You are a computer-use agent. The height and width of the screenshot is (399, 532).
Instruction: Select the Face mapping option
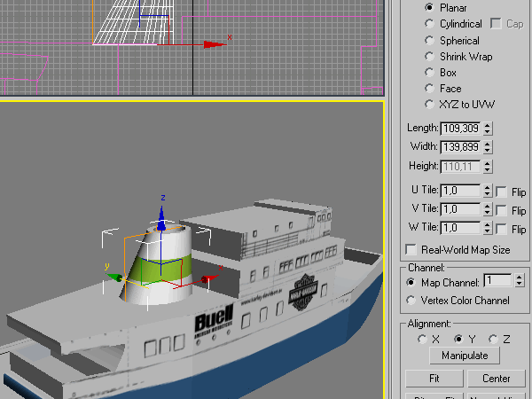[429, 88]
